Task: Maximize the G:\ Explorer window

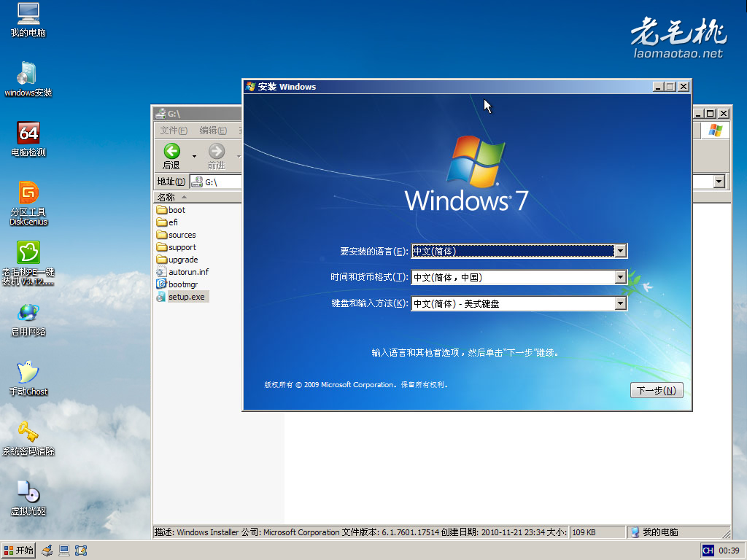Action: (711, 113)
